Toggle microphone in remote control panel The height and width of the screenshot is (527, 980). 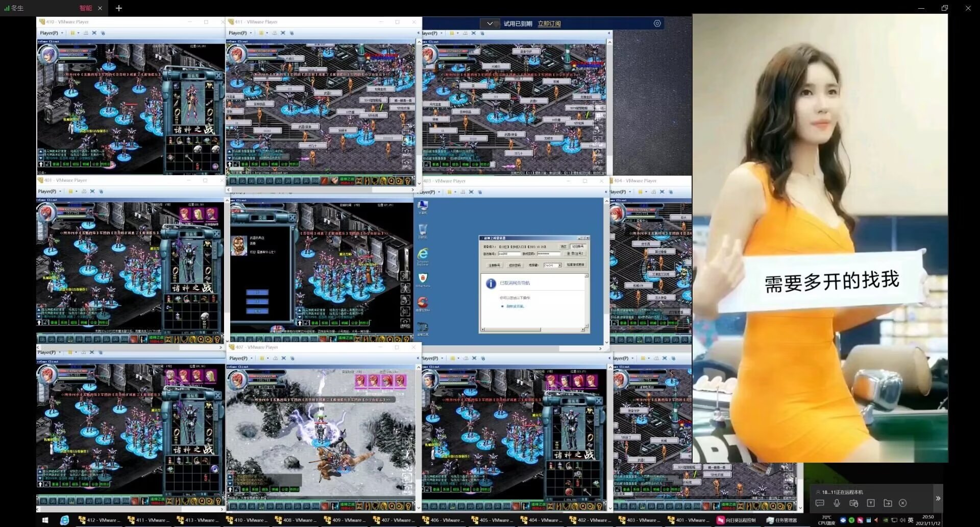pos(837,503)
